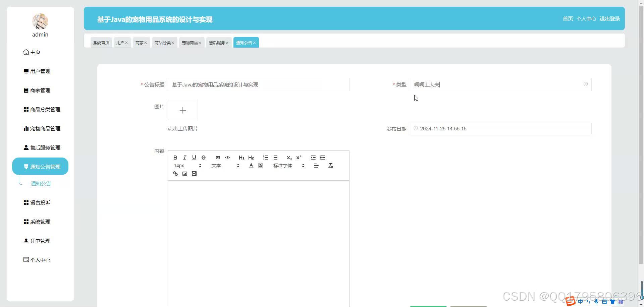Switch to 系统首页 tab

pyautogui.click(x=101, y=43)
